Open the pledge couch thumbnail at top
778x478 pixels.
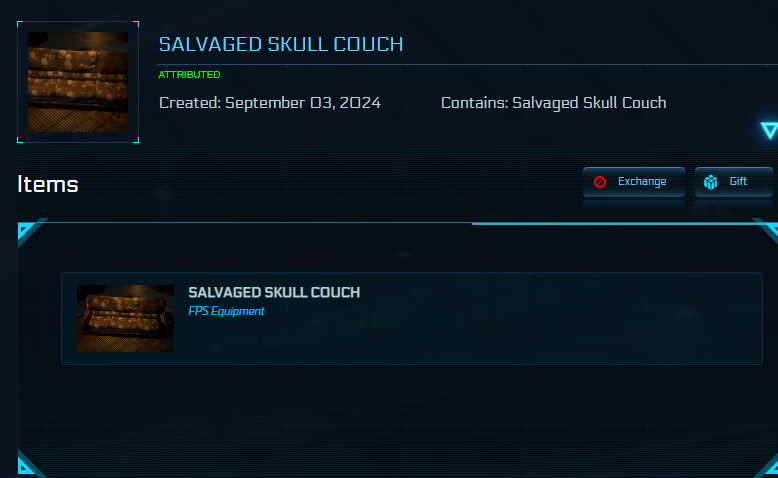(x=78, y=82)
